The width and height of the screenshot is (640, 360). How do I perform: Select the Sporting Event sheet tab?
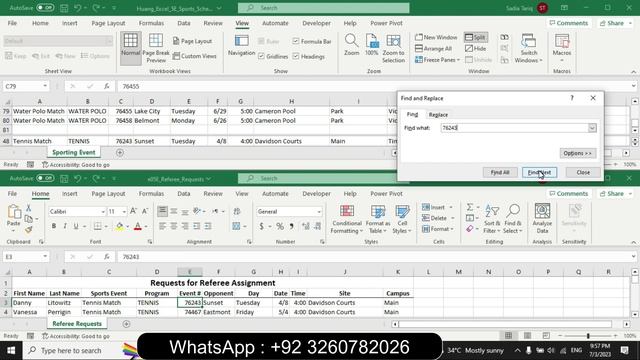click(x=74, y=152)
